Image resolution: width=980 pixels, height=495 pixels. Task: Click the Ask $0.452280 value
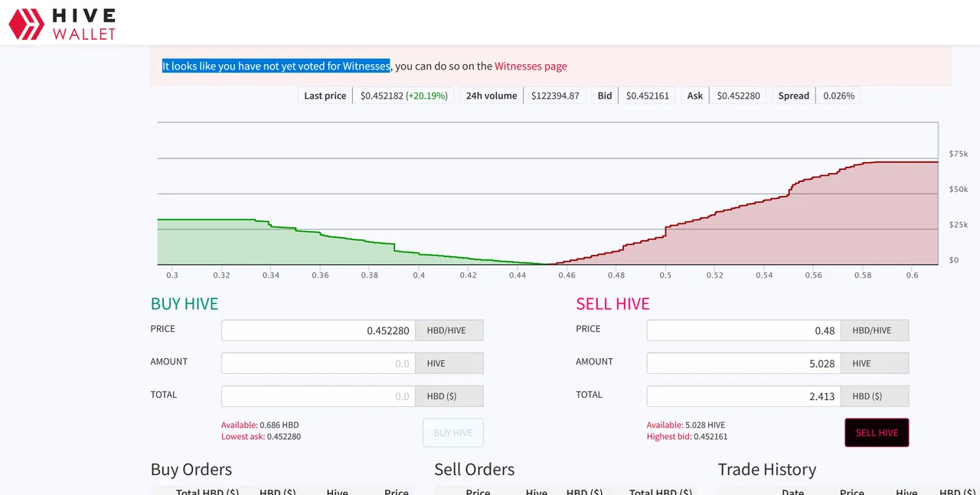[x=738, y=96]
